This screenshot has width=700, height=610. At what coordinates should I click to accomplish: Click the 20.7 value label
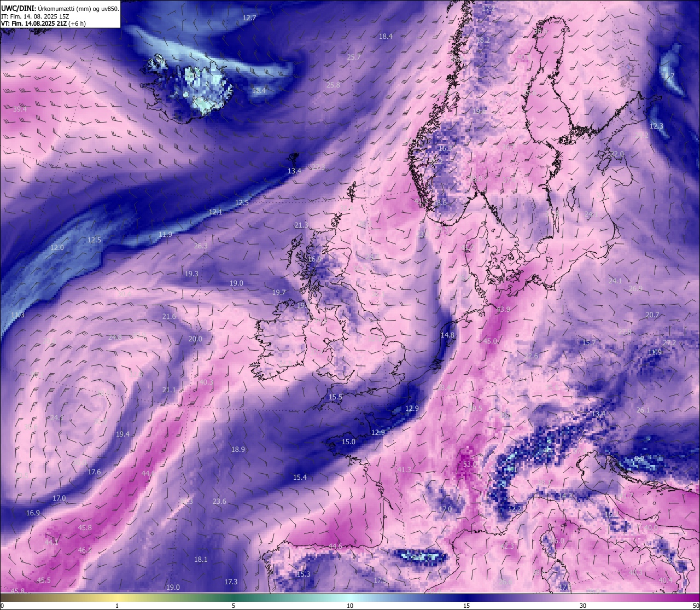[652, 315]
